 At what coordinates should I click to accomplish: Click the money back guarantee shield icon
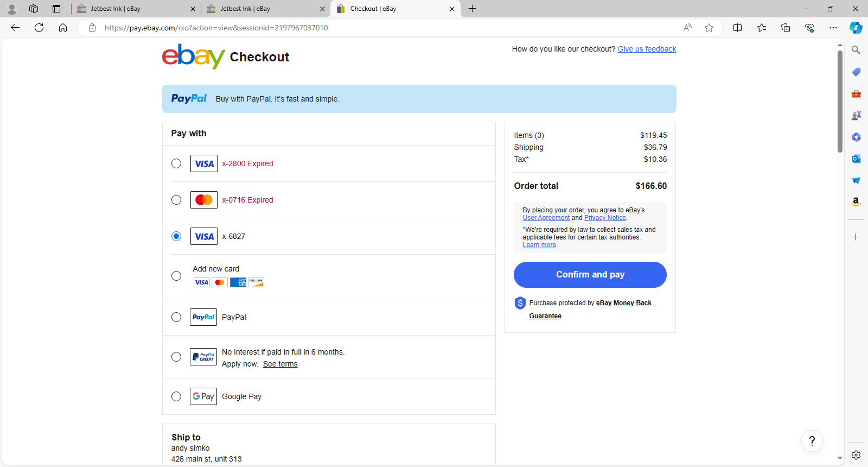click(x=520, y=303)
